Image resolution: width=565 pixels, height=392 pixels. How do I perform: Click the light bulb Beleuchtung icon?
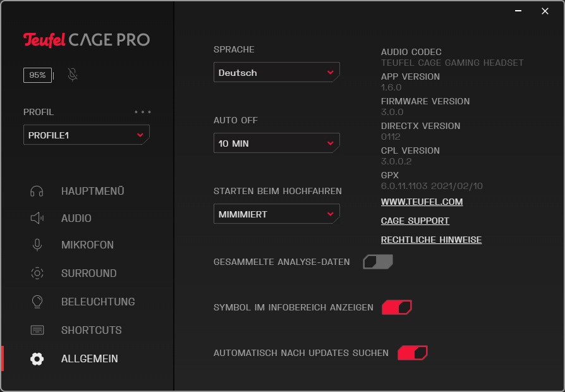[x=37, y=302]
